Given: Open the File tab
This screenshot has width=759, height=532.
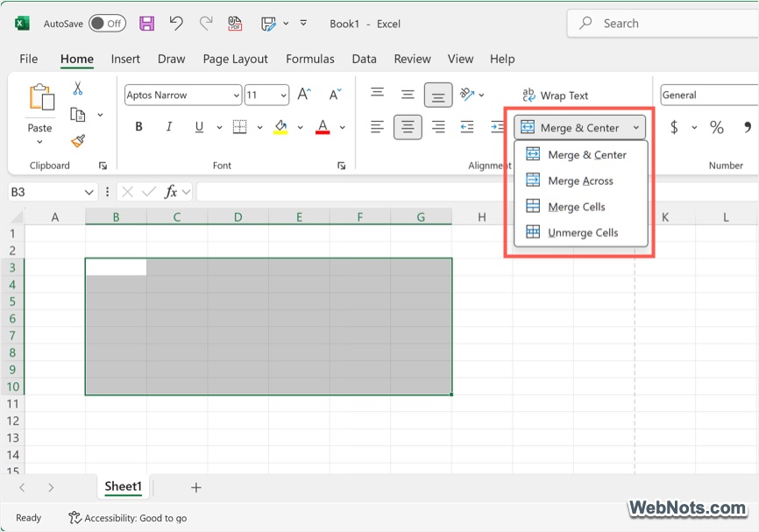Looking at the screenshot, I should (x=29, y=59).
